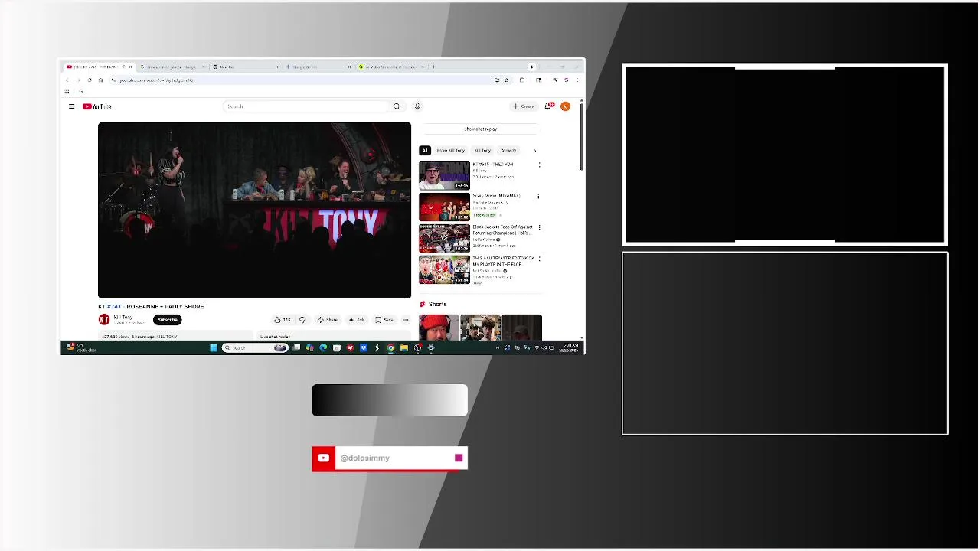Screen dimensions: 980x551
Task: Click the Live chat replay panel
Action: coord(333,337)
